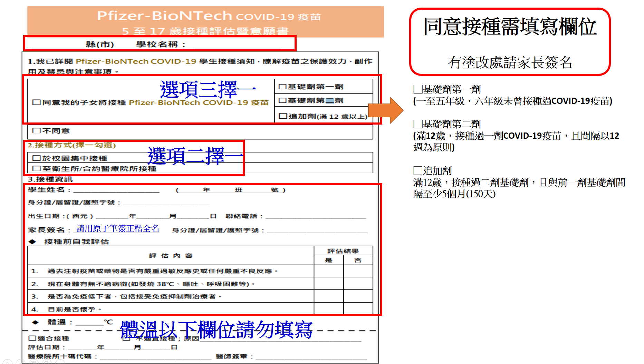Click the parent's 身分證/居留證/護照字號 blank line

tap(317, 230)
